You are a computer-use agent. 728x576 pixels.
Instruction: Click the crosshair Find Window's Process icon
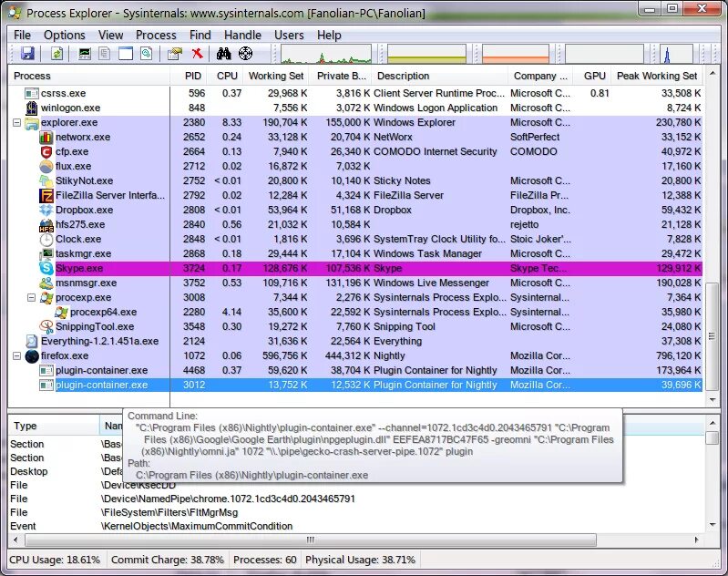click(x=246, y=54)
